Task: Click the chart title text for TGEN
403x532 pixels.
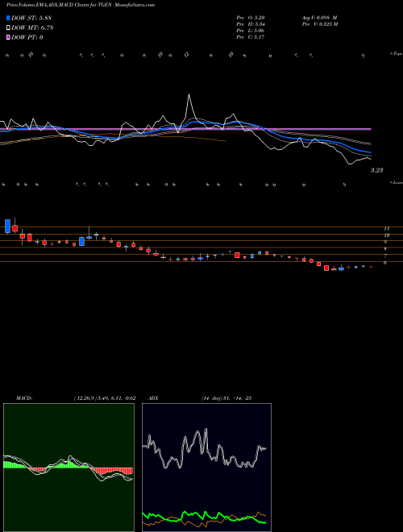Action: (81, 5)
